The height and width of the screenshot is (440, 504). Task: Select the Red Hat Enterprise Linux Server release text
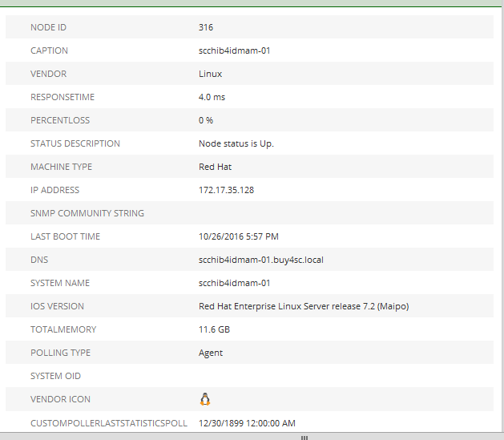(304, 306)
